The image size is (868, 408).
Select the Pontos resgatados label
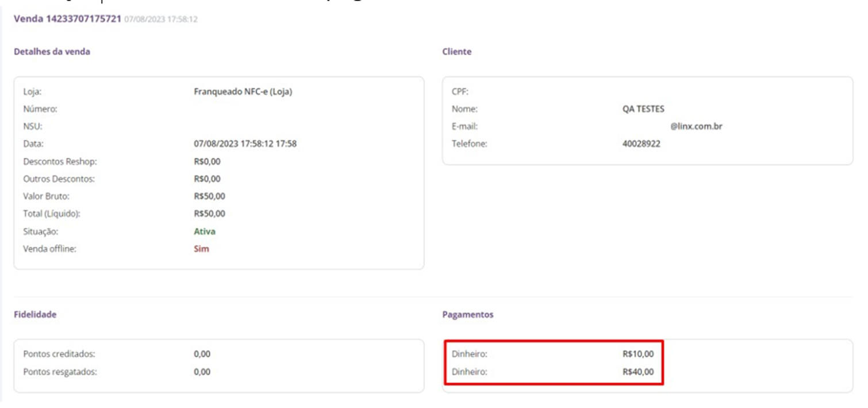pos(60,372)
